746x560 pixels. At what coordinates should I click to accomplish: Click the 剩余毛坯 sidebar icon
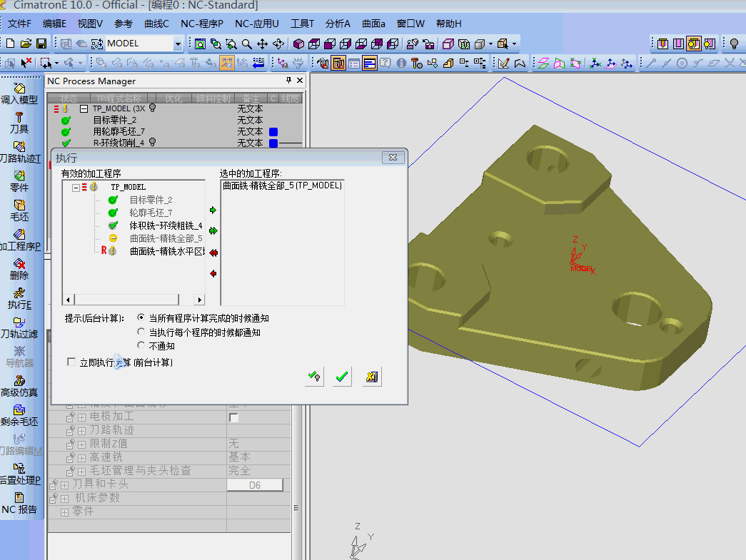tap(19, 415)
